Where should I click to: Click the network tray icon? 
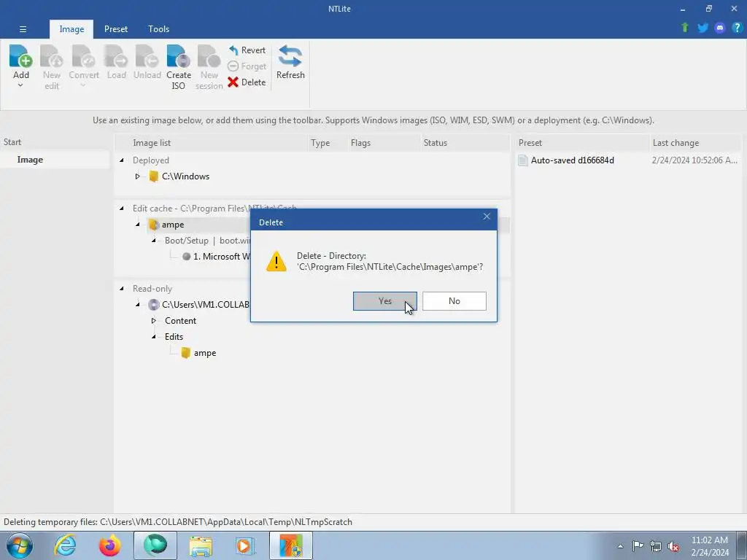pos(656,546)
